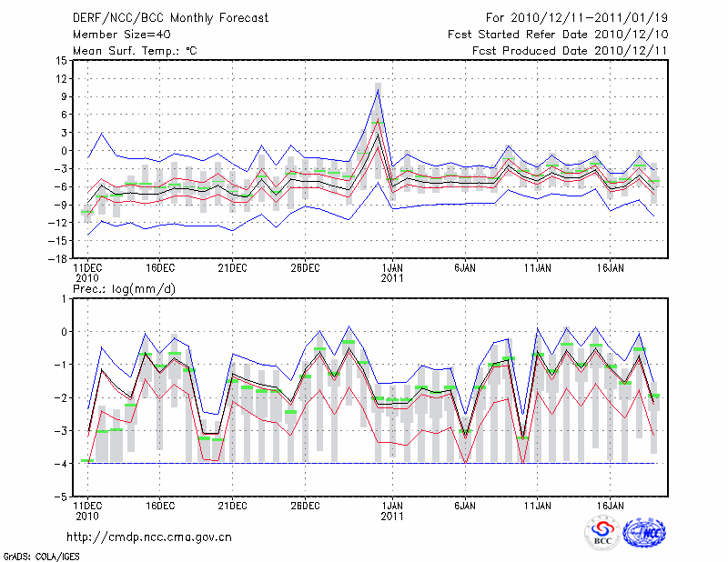Select the -18 tick on temperature y-axis
Screen dimensions: 728x562
pyautogui.click(x=56, y=258)
